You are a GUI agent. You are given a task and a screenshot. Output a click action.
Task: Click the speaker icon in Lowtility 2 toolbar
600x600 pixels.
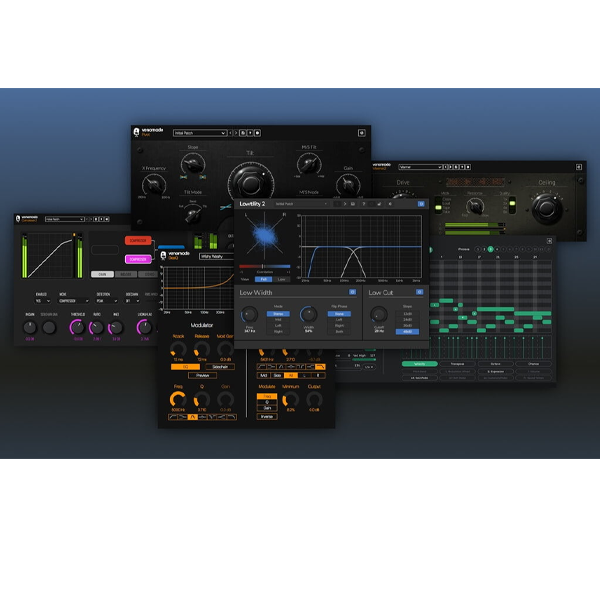pos(390,204)
